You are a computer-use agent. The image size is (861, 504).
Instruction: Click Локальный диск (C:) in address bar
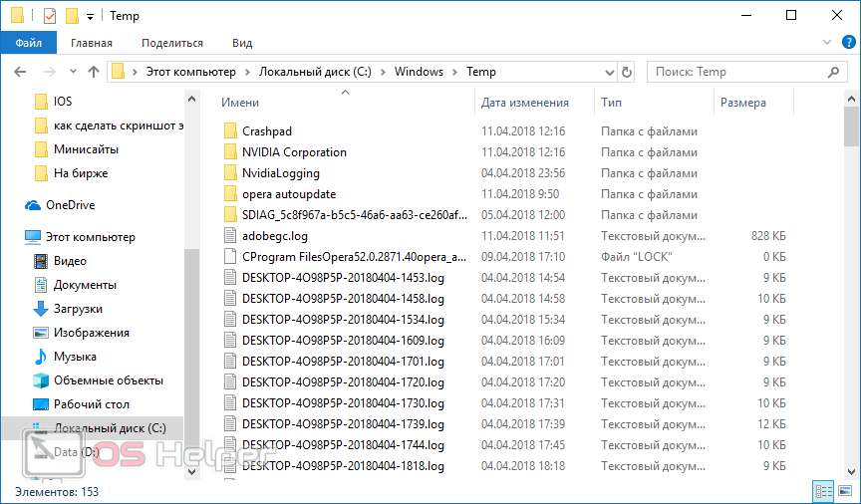[x=315, y=72]
